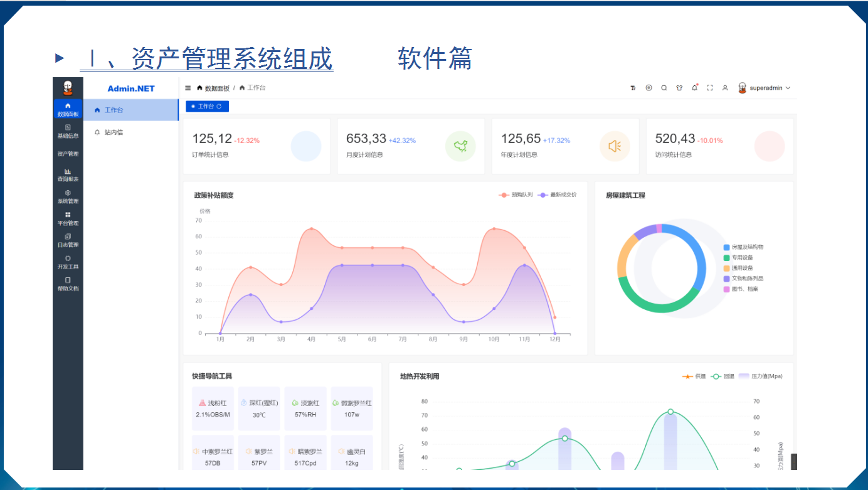868x490 pixels.
Task: Open the 紫罗兰 57PV tile
Action: pos(259,454)
